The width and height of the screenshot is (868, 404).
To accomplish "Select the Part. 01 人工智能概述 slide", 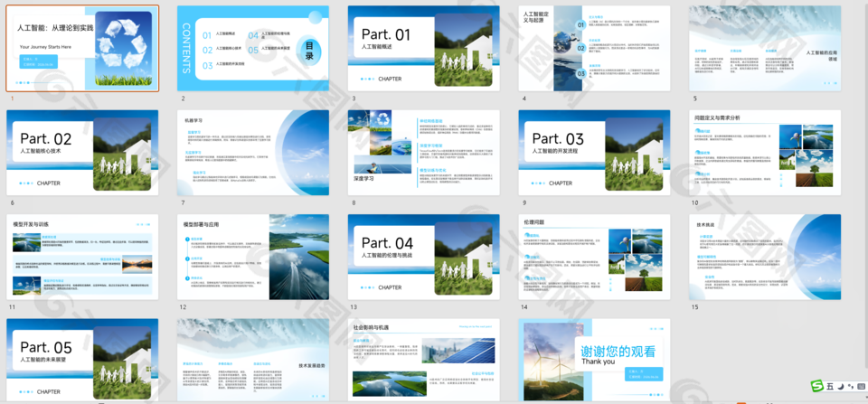I will [x=423, y=48].
